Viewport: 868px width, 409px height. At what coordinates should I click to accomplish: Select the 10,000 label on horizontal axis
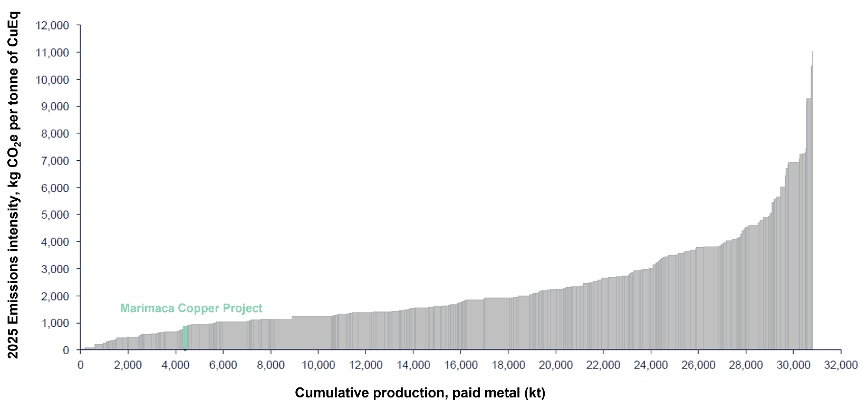pyautogui.click(x=318, y=365)
